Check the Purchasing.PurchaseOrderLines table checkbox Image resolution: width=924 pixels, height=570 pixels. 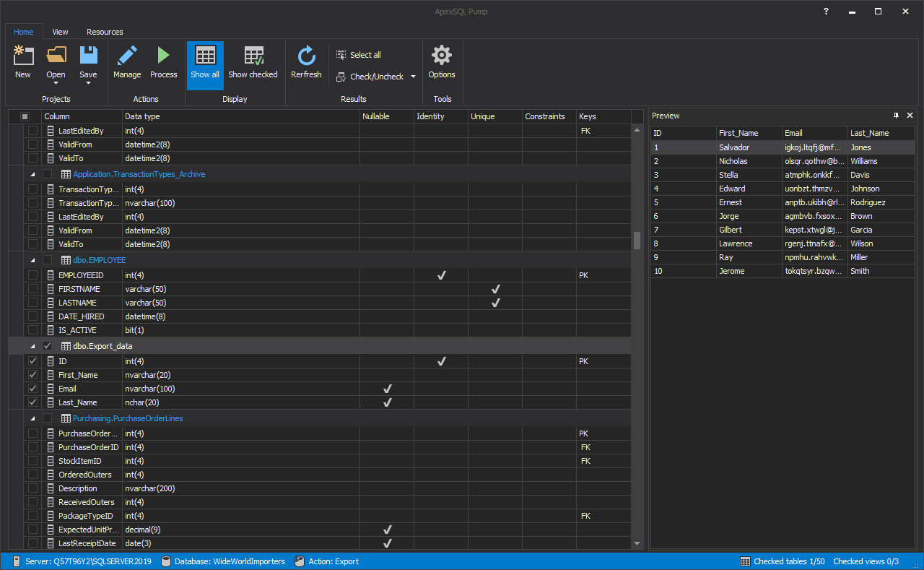pyautogui.click(x=48, y=418)
